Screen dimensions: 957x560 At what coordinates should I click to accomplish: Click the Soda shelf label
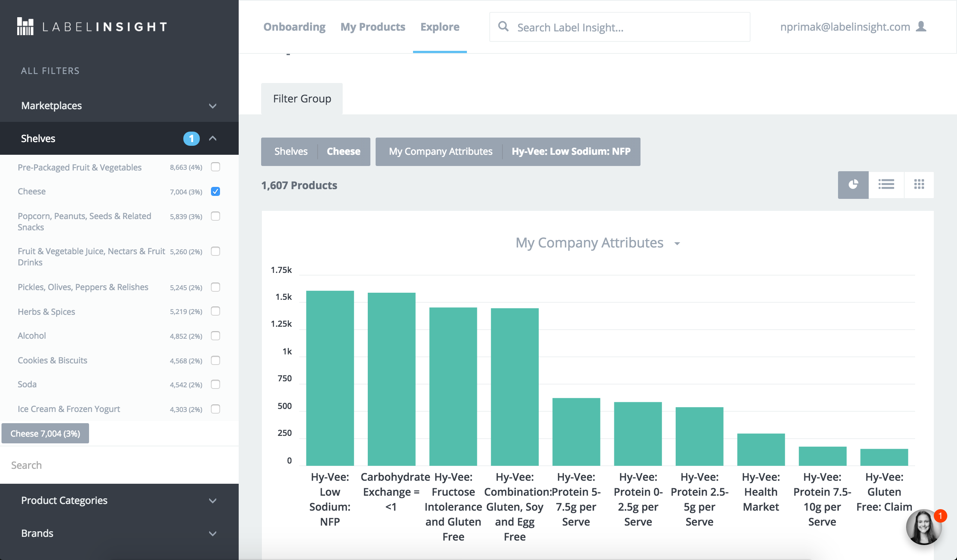[x=27, y=384]
